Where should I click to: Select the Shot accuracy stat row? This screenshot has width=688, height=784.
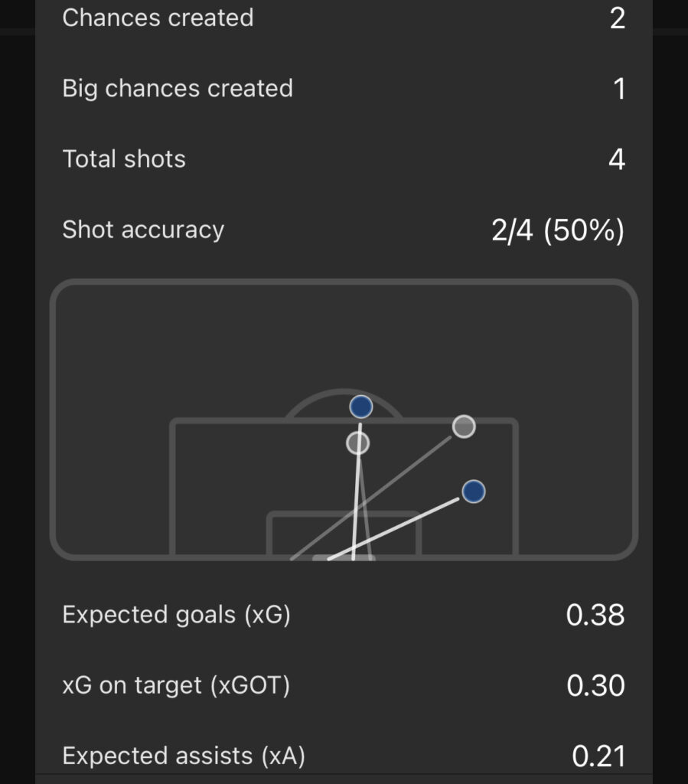[344, 230]
